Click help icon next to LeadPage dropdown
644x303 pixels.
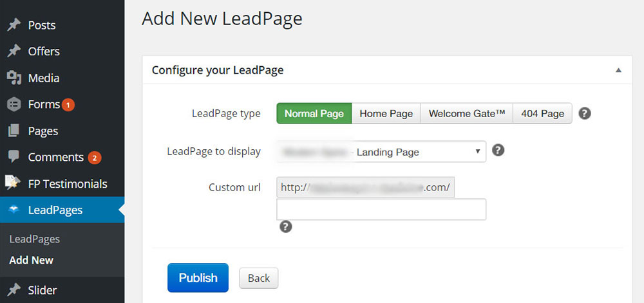pyautogui.click(x=498, y=150)
